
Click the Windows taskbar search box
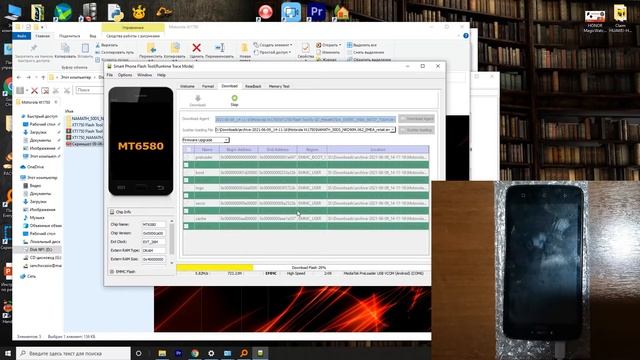(x=73, y=353)
